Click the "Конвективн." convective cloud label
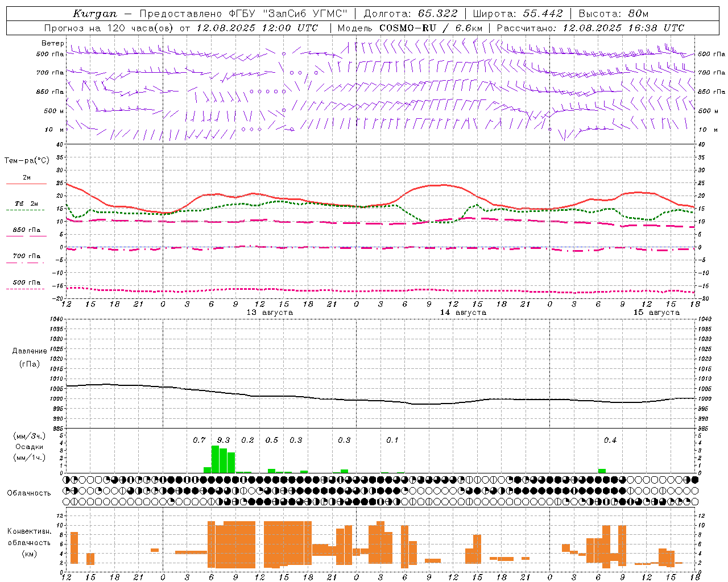Viewport: 728px width, 582px height. 29,531
